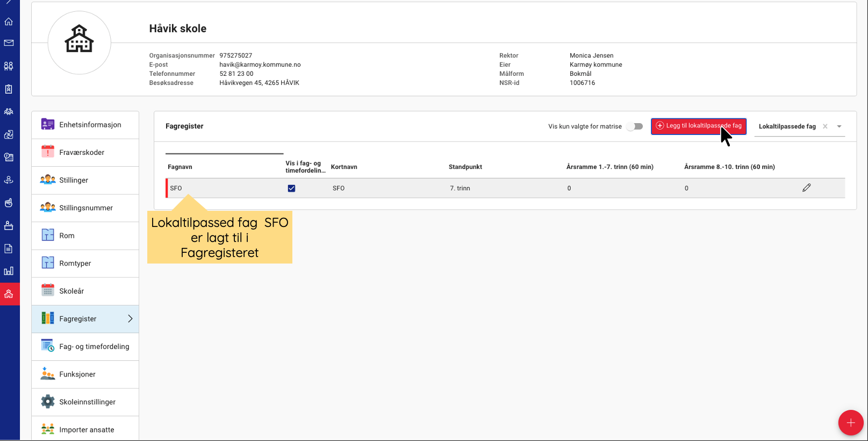This screenshot has width=868, height=441.
Task: Click rector name Monica Jensen
Action: 591,55
